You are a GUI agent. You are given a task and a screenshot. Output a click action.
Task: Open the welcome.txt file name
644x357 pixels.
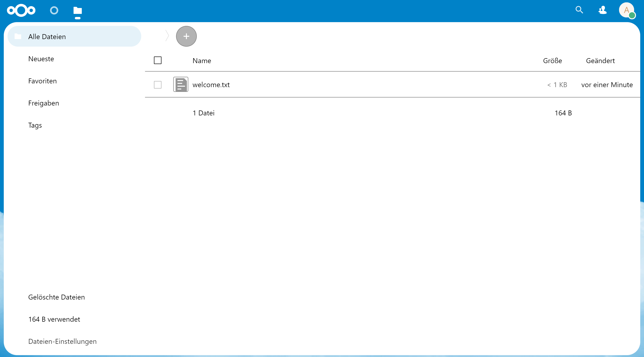pyautogui.click(x=211, y=85)
